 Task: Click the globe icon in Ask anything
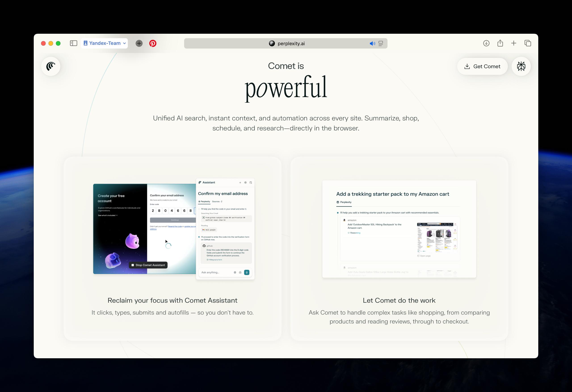coord(235,272)
